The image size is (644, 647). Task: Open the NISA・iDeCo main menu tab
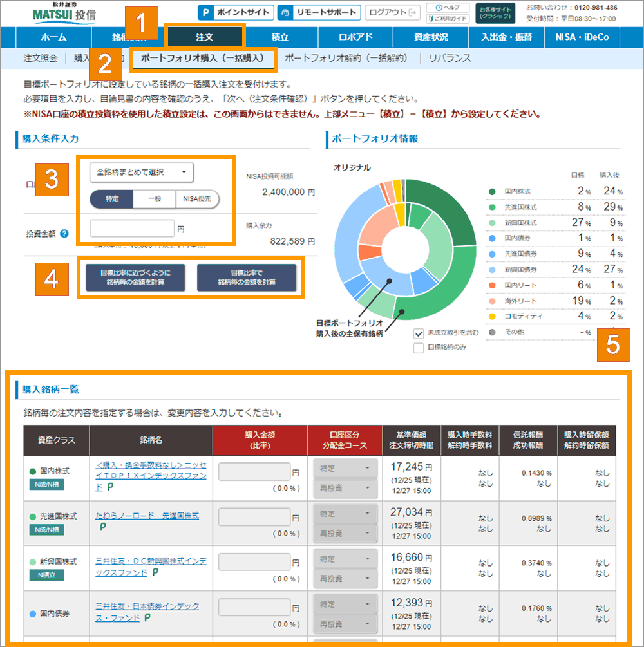582,37
